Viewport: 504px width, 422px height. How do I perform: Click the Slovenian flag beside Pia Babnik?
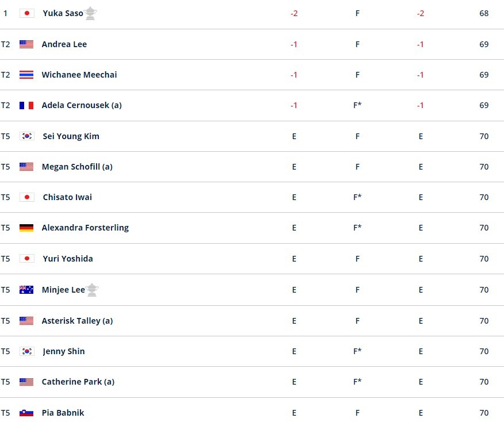coord(26,413)
